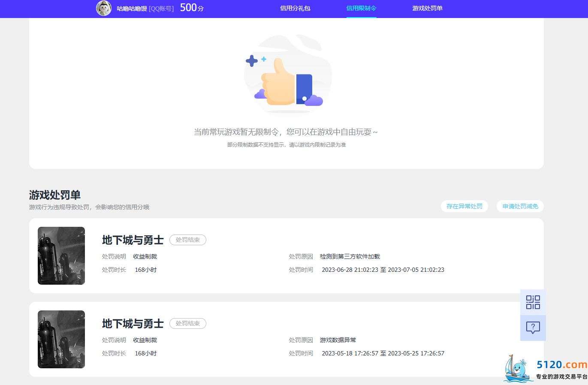588x385 pixels.
Task: Click 地下城与勇士 title in second penalty card
Action: coord(133,324)
